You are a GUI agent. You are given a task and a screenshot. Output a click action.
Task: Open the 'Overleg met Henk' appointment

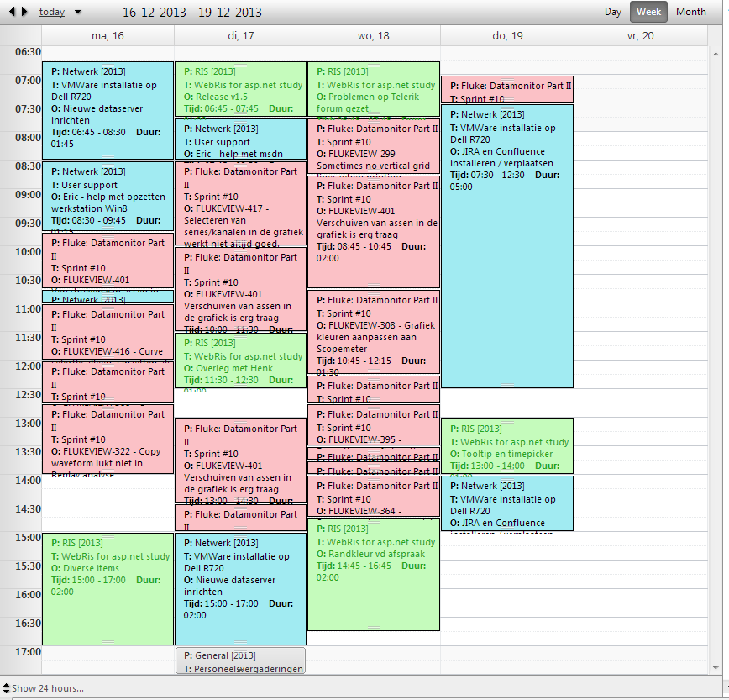pyautogui.click(x=241, y=361)
